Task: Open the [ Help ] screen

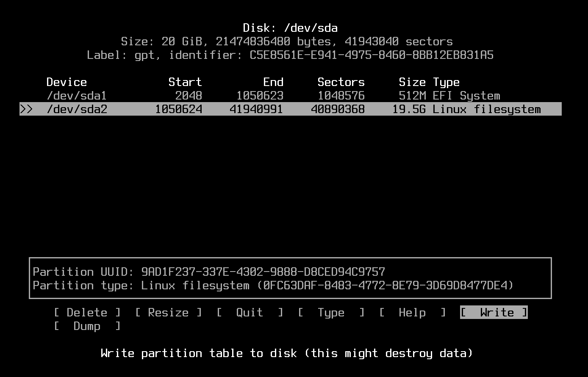Action: point(412,312)
